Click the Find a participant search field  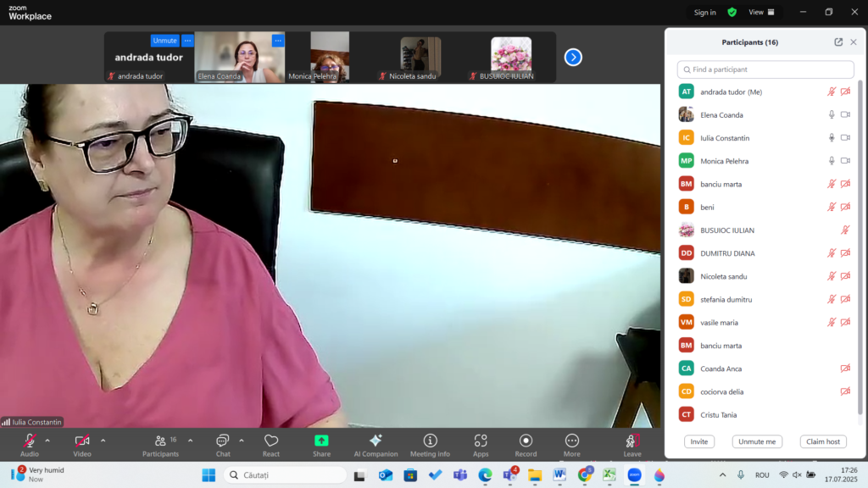[x=766, y=69]
